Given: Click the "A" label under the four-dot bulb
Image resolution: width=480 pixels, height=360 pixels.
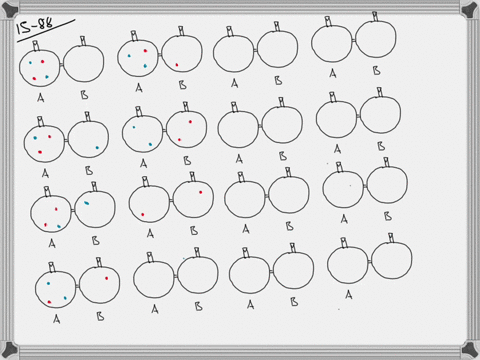Looking at the screenshot, I should point(41,98).
